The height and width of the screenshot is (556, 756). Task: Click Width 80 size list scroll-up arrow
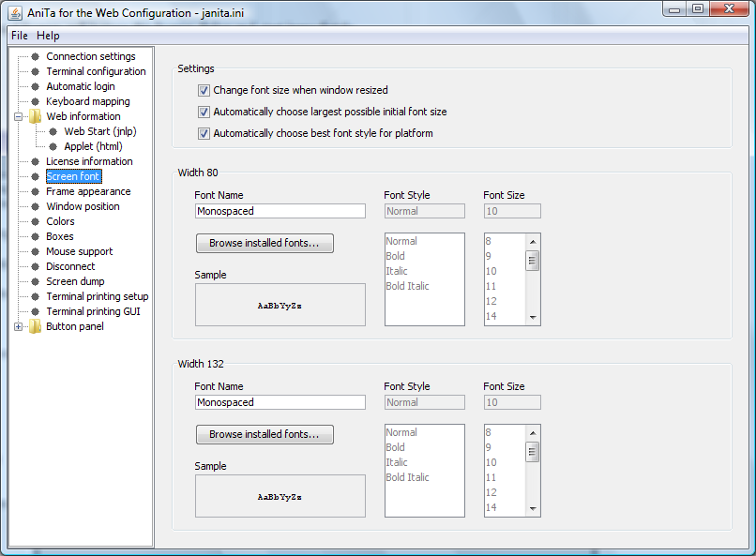click(x=533, y=242)
